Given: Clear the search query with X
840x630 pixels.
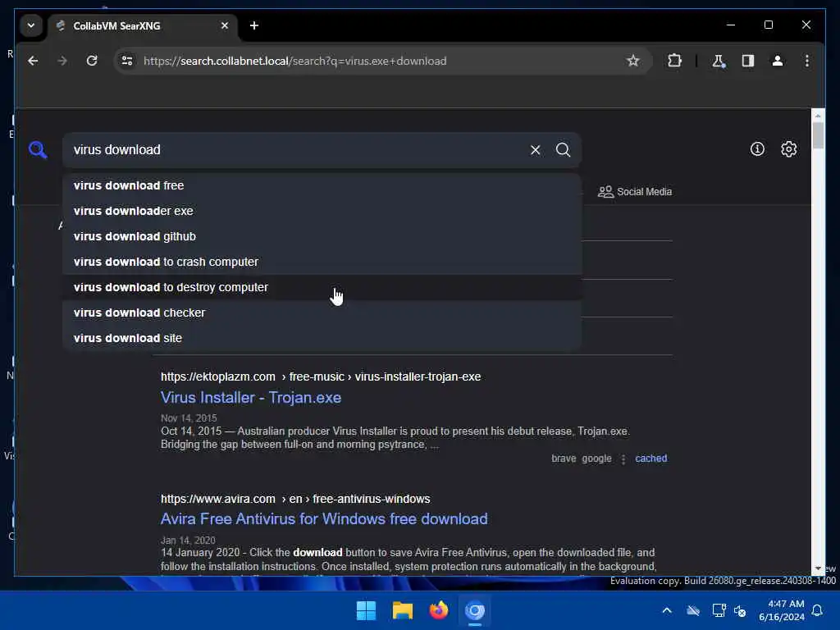Looking at the screenshot, I should (x=535, y=150).
